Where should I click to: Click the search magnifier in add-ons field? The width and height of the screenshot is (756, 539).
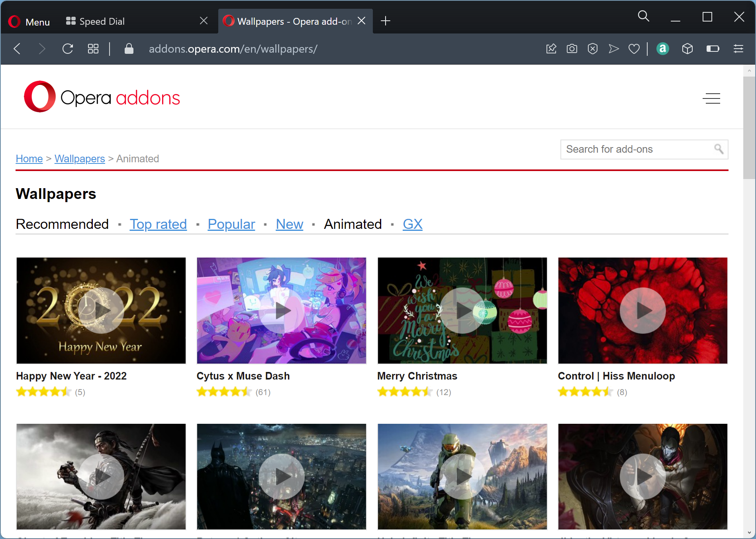coord(719,149)
